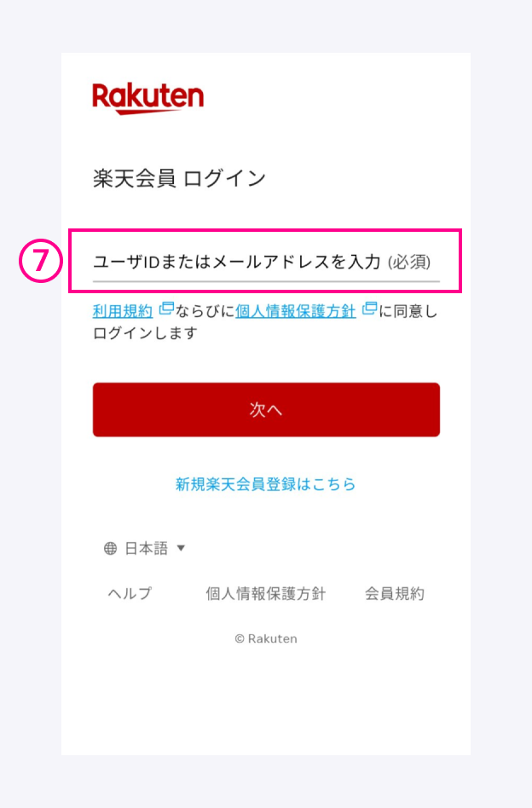Click the arrow beside 日本語

click(x=179, y=548)
